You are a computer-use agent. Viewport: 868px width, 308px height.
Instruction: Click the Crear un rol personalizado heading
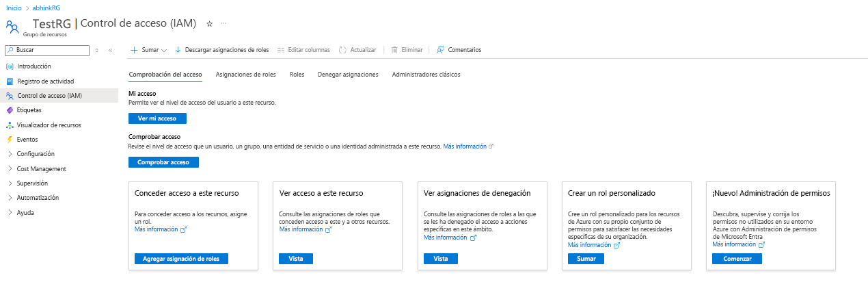pyautogui.click(x=612, y=194)
